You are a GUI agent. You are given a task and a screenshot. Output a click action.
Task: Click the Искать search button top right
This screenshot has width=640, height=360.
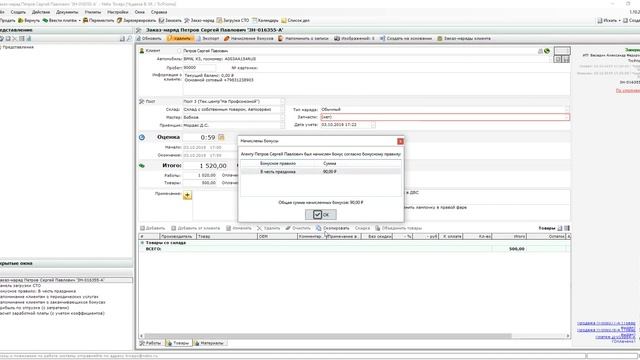tap(609, 20)
